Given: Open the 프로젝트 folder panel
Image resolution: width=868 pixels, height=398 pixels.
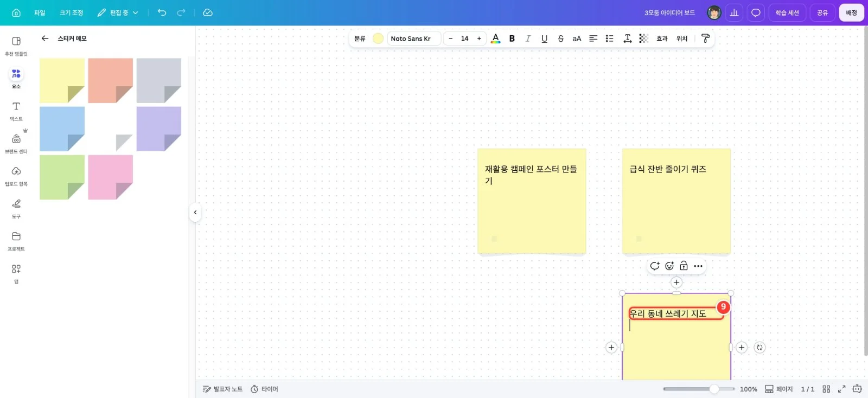Looking at the screenshot, I should (x=16, y=241).
